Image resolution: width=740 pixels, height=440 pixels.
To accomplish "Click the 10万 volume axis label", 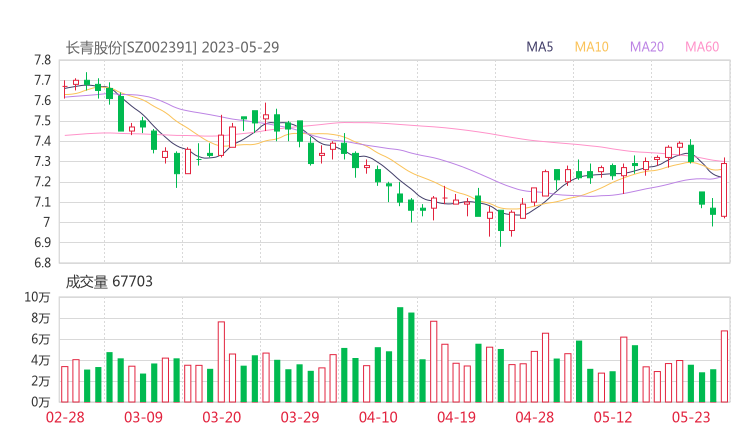I will point(37,297).
